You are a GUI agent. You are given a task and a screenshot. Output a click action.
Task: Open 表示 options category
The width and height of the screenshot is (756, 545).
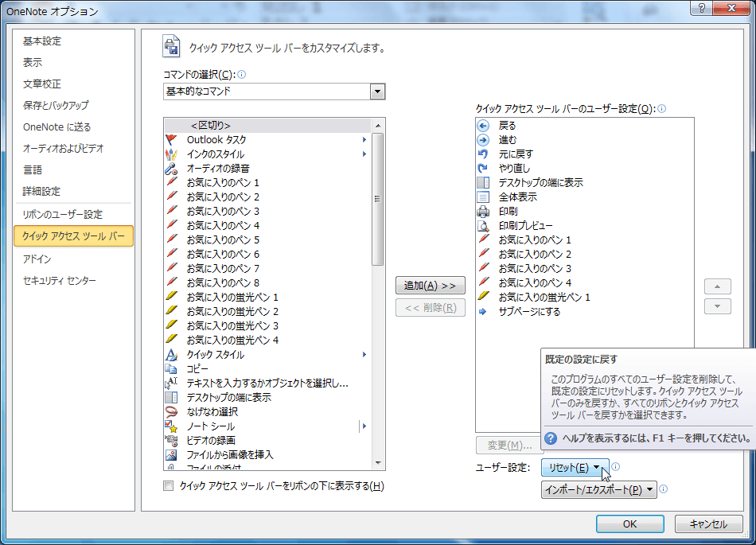(x=33, y=63)
